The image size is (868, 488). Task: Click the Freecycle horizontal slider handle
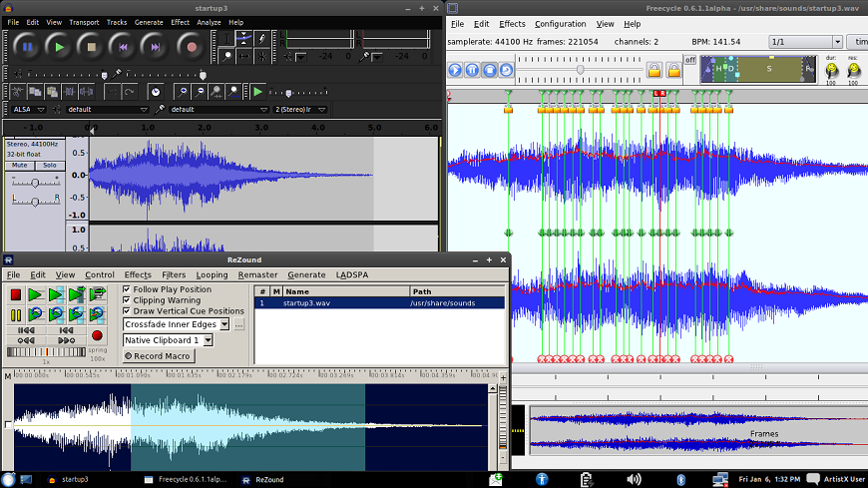581,71
